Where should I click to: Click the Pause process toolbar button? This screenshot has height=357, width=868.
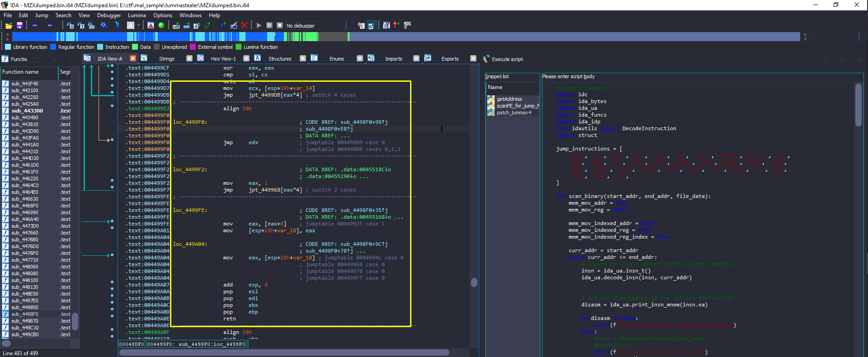click(x=269, y=26)
